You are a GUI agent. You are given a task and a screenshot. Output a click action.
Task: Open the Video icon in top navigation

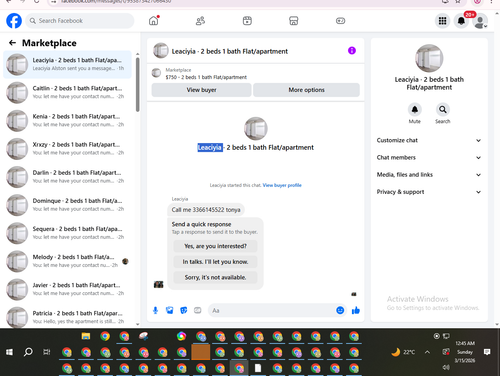(x=247, y=21)
